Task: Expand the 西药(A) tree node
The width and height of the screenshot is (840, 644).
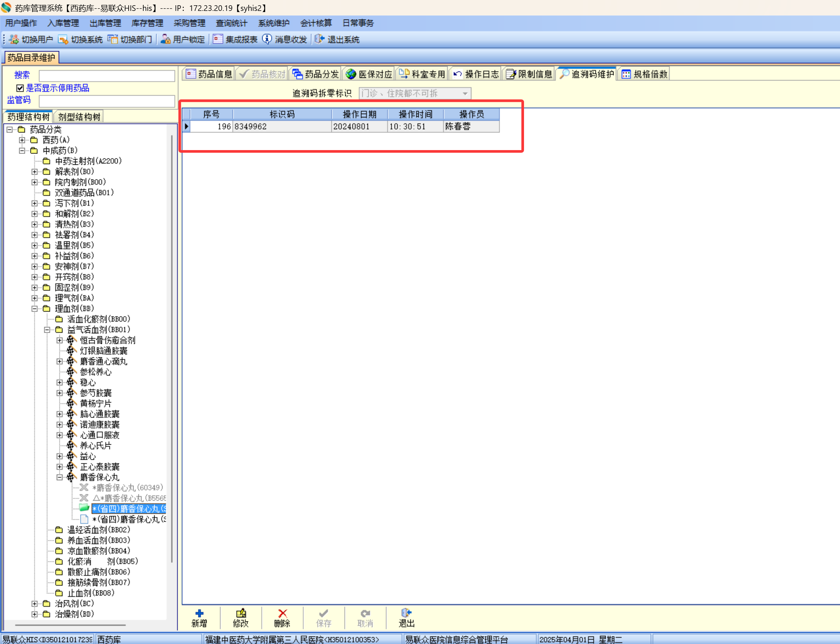Action: click(x=22, y=140)
